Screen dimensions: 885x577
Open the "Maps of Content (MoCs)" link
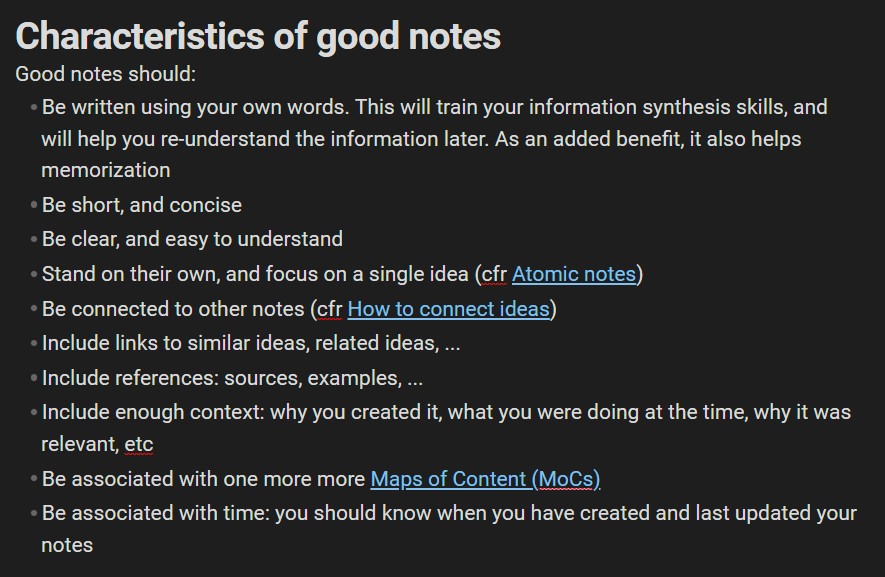485,479
